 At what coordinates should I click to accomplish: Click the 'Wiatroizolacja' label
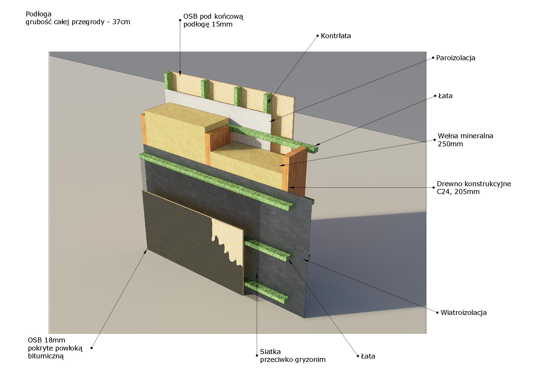(463, 313)
